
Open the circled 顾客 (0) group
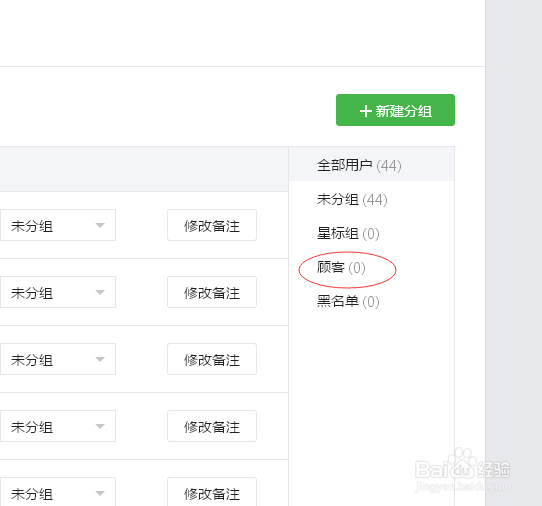point(341,268)
